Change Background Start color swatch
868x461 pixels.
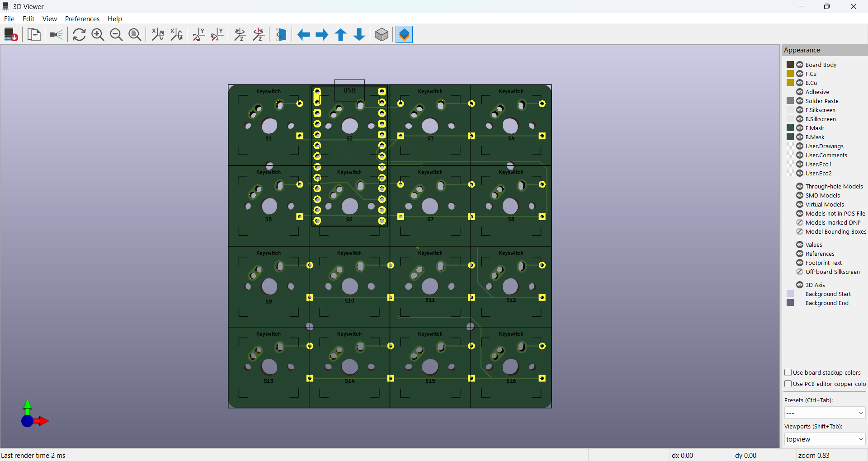point(790,294)
